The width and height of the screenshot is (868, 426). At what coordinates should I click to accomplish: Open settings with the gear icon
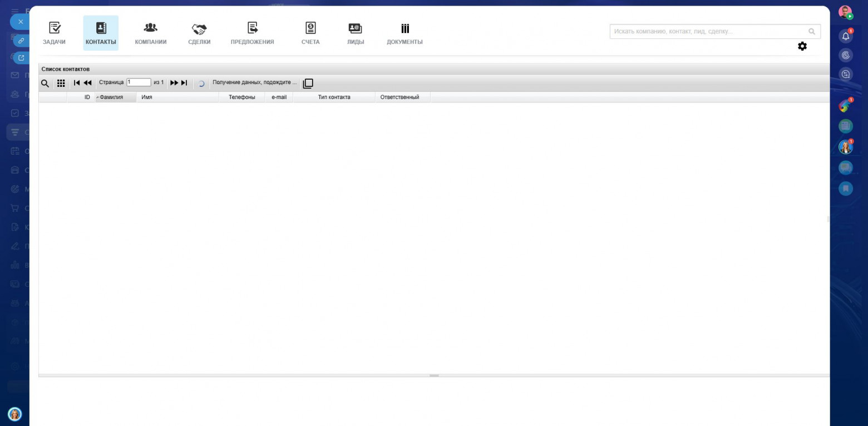tap(802, 46)
